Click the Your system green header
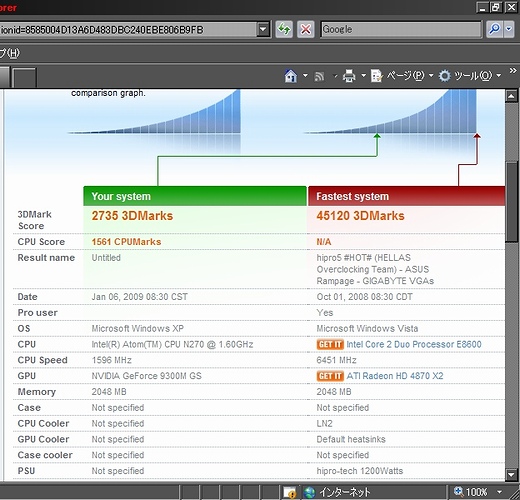The height and width of the screenshot is (500, 520). coord(195,196)
